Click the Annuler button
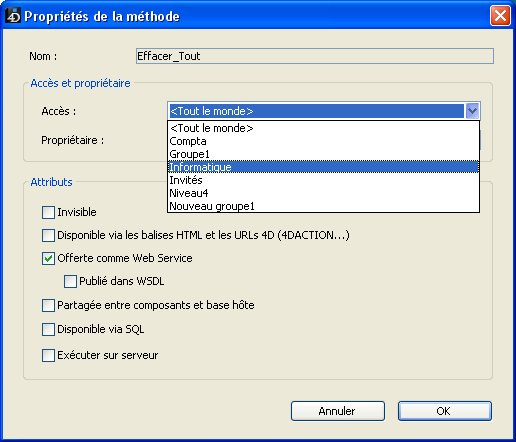 [338, 411]
